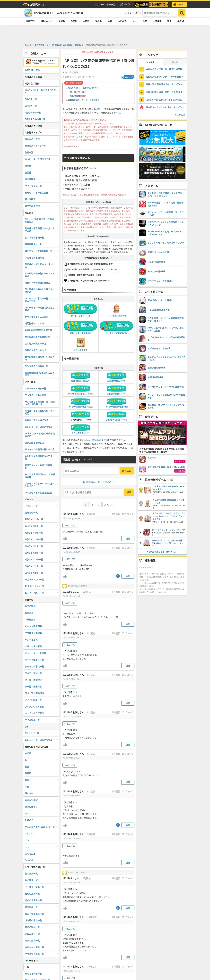Screen dimensions: 210x980
Task: Expand DIYレシピ一覧 sidebar row
Action: coord(41,733)
